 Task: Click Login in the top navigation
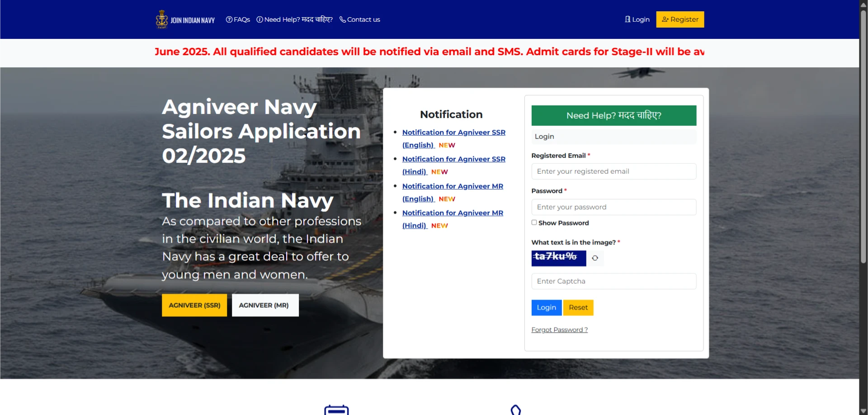point(637,19)
